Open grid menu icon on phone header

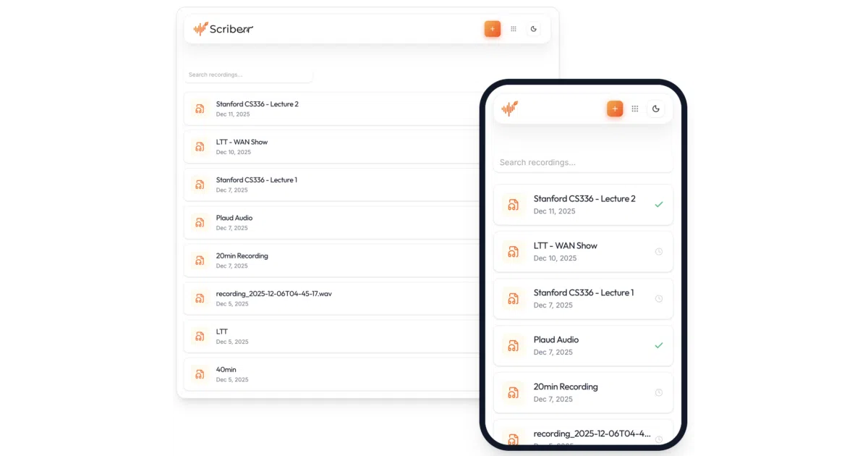(x=635, y=109)
